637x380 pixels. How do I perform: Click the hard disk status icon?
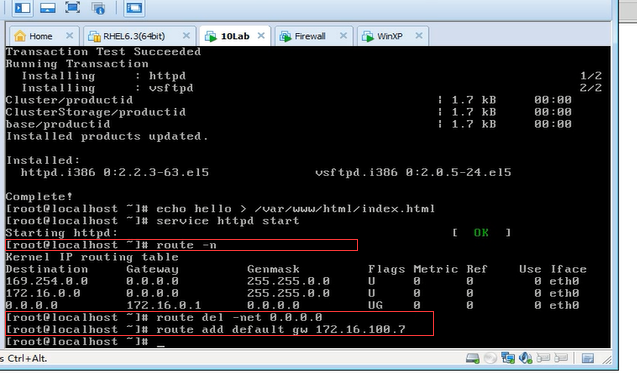coord(472,358)
